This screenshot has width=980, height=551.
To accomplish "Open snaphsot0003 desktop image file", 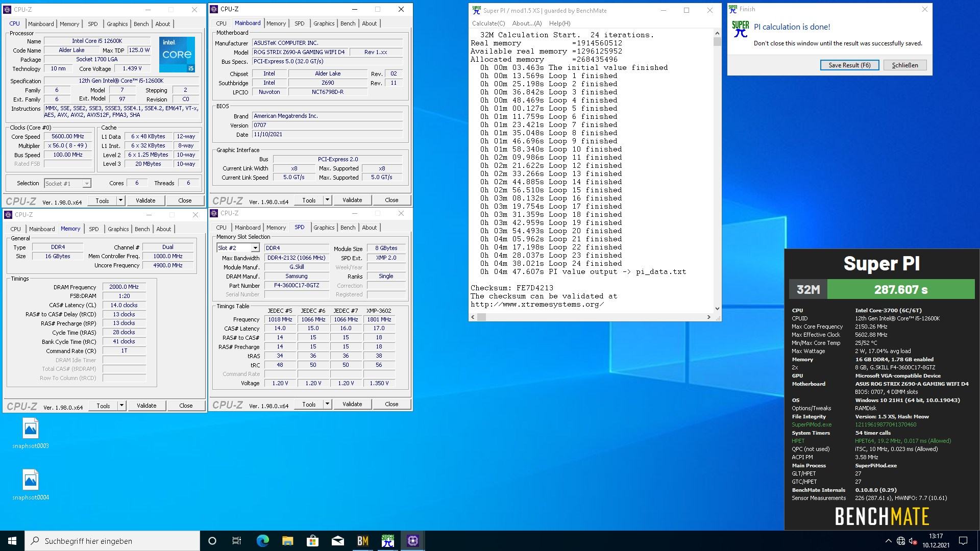I will click(x=31, y=433).
